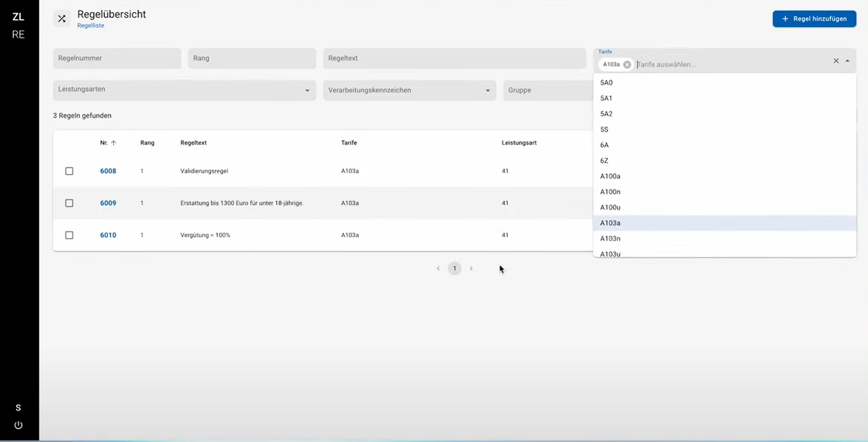
Task: Expand the Leistungsarten dropdown
Action: (307, 91)
